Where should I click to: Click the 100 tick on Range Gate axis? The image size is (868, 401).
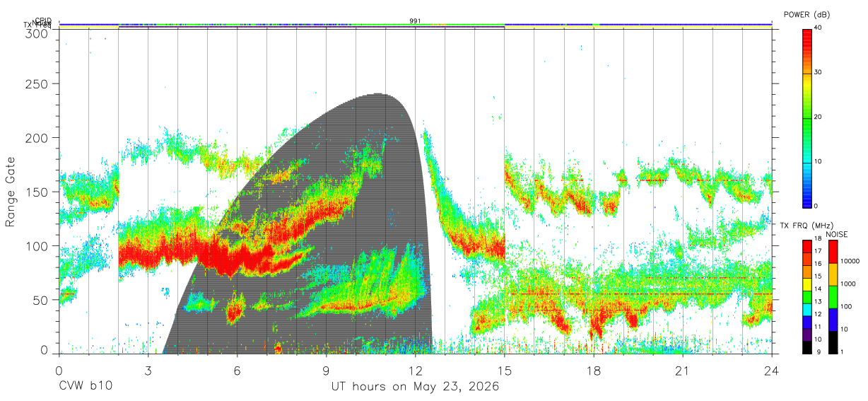click(x=37, y=245)
